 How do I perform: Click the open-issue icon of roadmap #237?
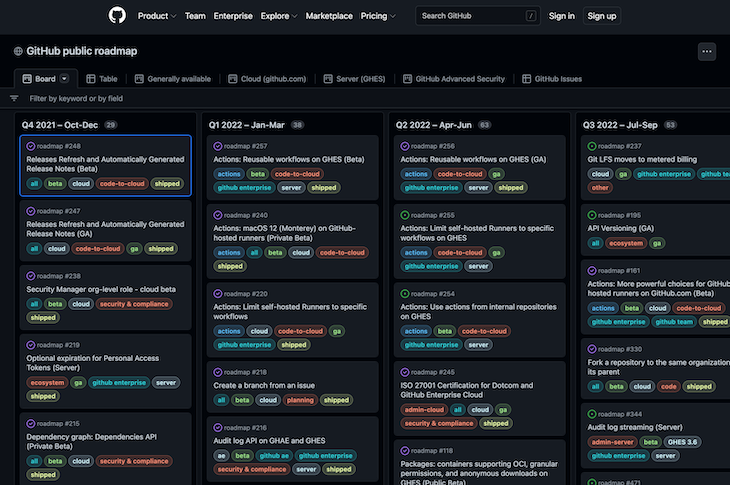click(592, 146)
